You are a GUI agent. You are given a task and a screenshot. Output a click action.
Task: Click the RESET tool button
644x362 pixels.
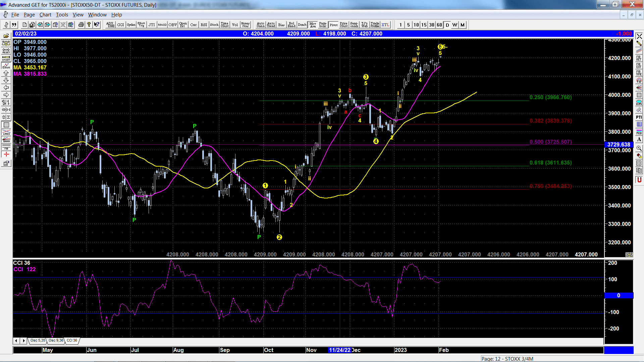point(6,51)
